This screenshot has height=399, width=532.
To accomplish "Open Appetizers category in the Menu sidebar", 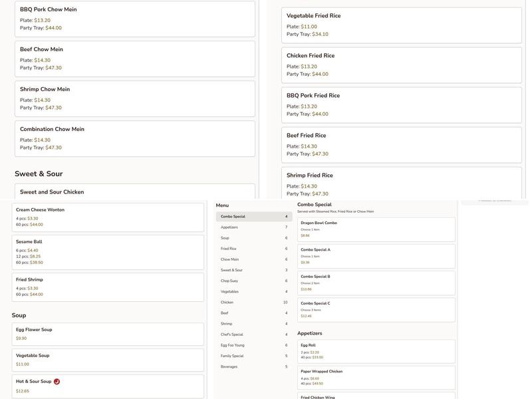I will pyautogui.click(x=253, y=227).
